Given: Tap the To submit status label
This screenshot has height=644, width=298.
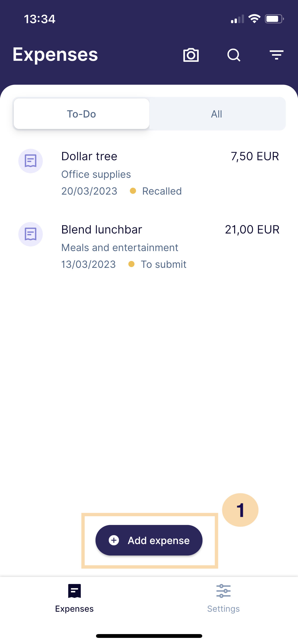Looking at the screenshot, I should click(164, 264).
